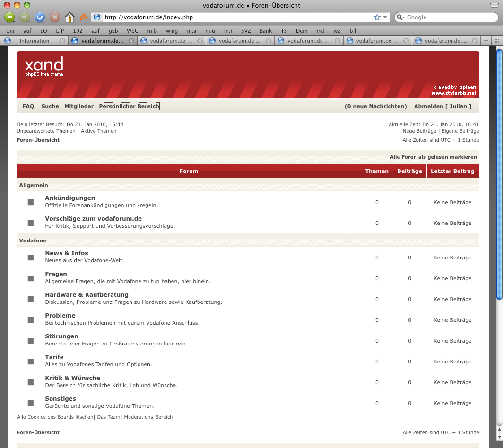Close the Information tab
This screenshot has height=448, width=503.
(62, 41)
